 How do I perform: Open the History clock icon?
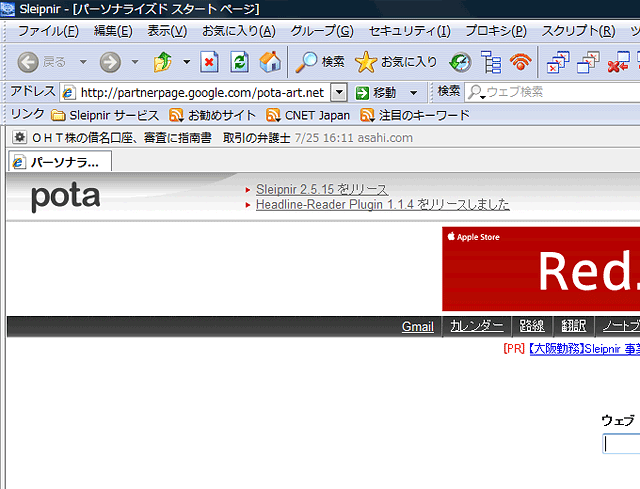coord(460,62)
